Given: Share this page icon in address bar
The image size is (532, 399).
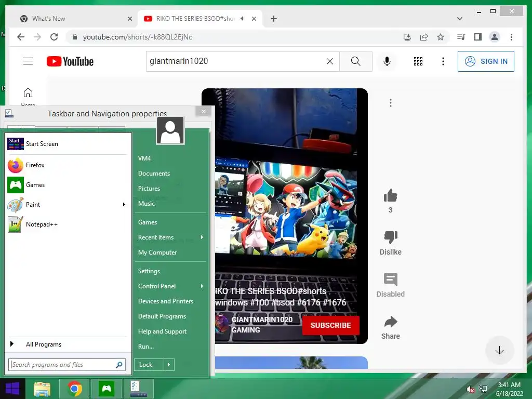Looking at the screenshot, I should click(x=424, y=37).
